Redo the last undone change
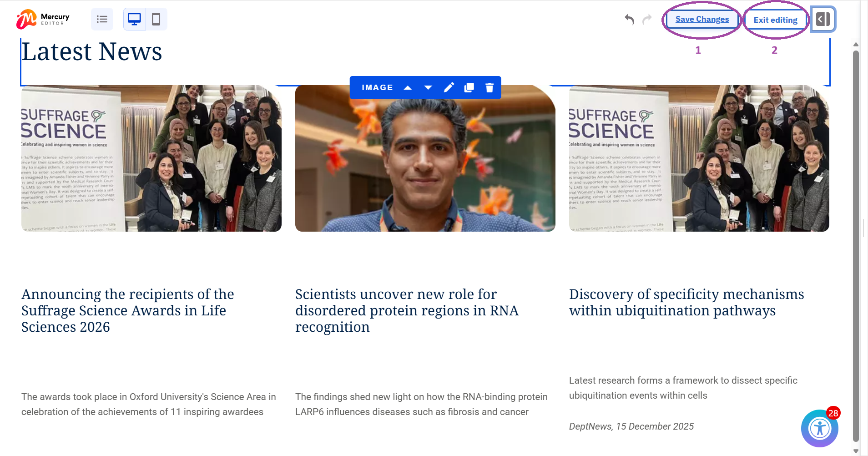This screenshot has height=456, width=868. 647,19
